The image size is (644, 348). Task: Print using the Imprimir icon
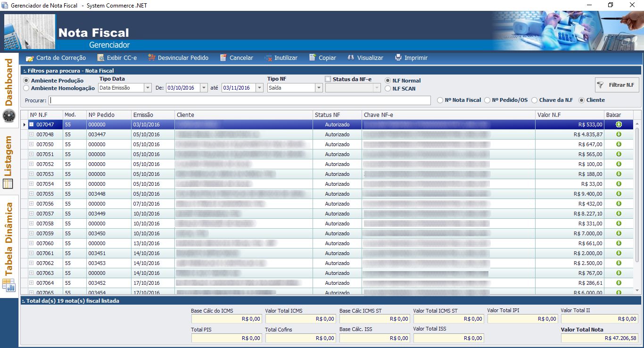click(x=398, y=58)
